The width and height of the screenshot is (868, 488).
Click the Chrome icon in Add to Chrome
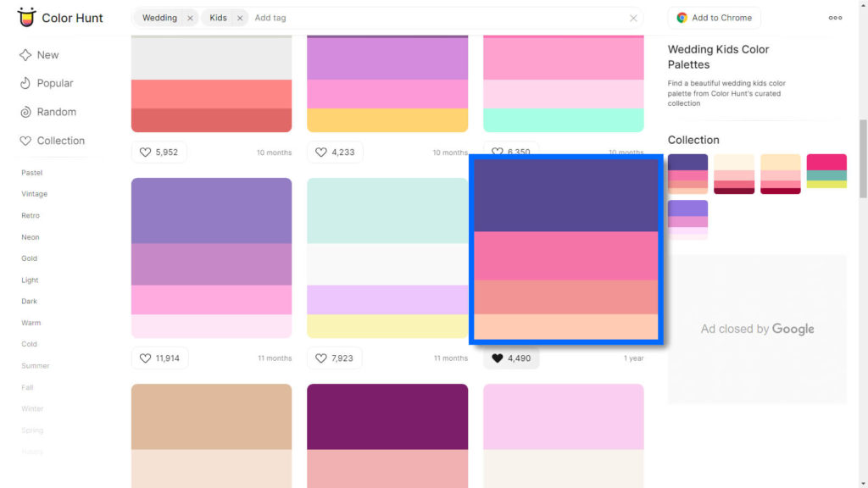(682, 18)
